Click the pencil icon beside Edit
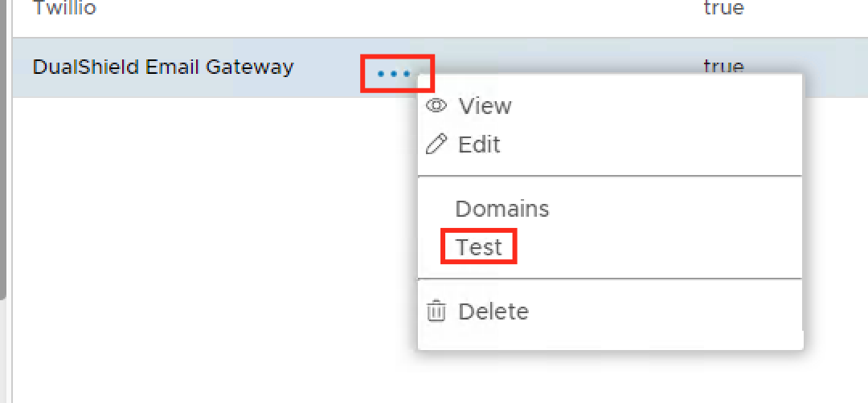The image size is (868, 403). [436, 145]
